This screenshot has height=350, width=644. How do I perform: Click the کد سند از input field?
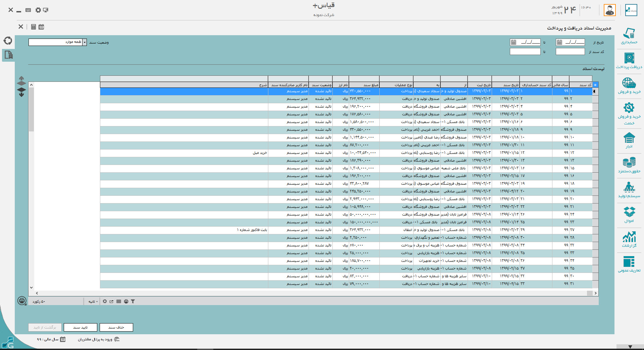pyautogui.click(x=570, y=52)
